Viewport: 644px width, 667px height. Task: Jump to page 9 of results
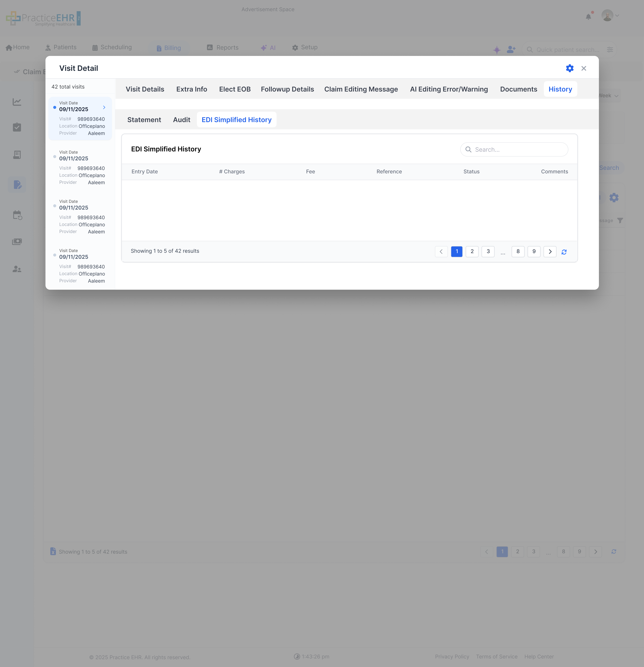click(533, 251)
